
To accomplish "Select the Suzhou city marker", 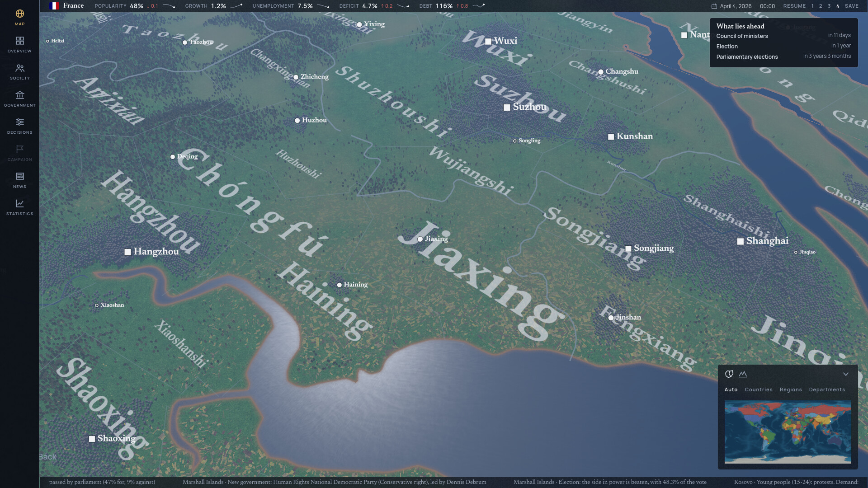I will point(507,108).
